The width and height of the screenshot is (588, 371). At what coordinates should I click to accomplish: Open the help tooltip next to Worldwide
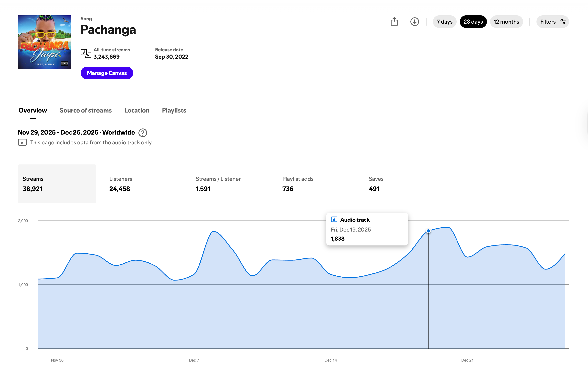pos(143,133)
